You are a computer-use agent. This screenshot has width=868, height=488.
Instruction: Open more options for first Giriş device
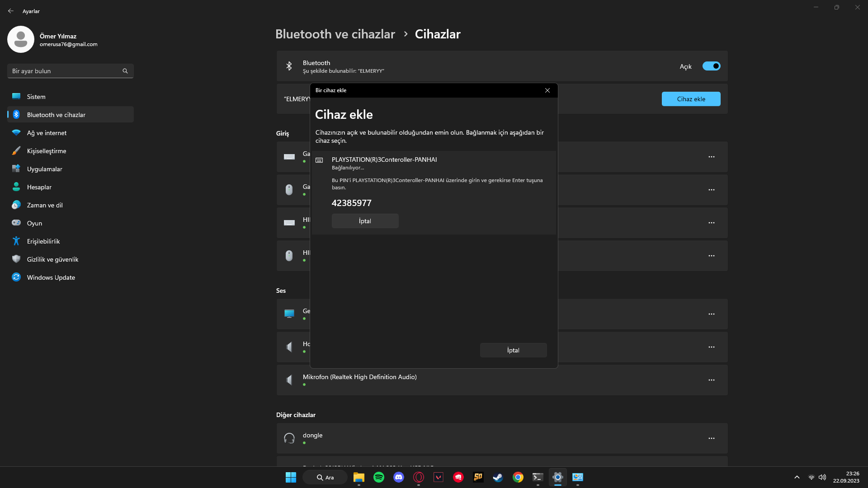[711, 157]
